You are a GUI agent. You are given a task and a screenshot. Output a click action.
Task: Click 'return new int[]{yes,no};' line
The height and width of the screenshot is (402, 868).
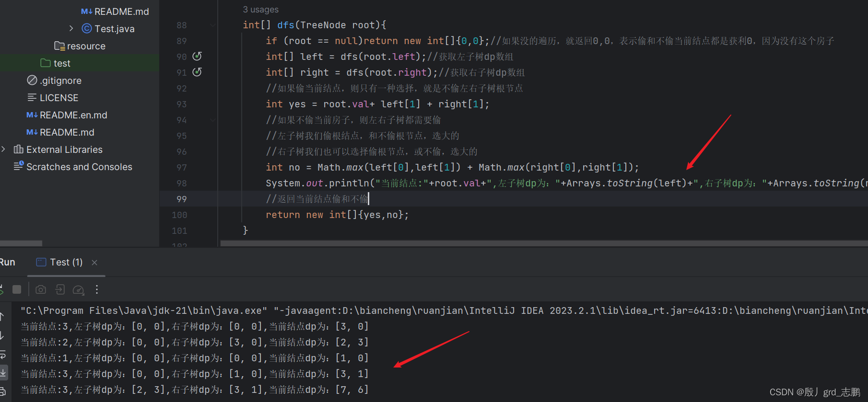click(337, 215)
